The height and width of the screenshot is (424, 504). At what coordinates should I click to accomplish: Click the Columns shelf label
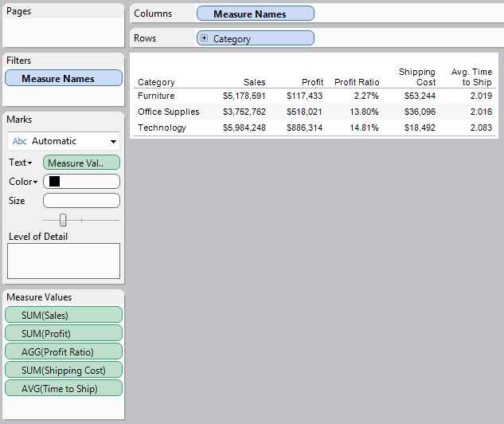(153, 14)
